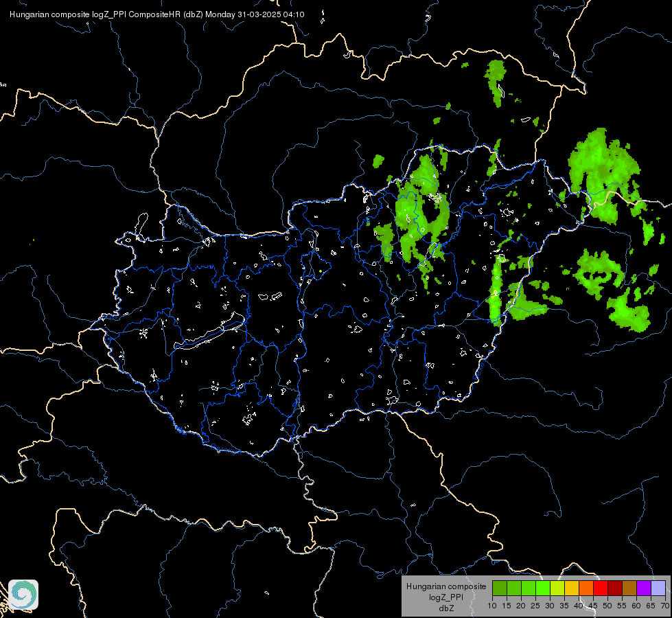
Task: Click the '50' legend scale value
Action: (x=607, y=606)
